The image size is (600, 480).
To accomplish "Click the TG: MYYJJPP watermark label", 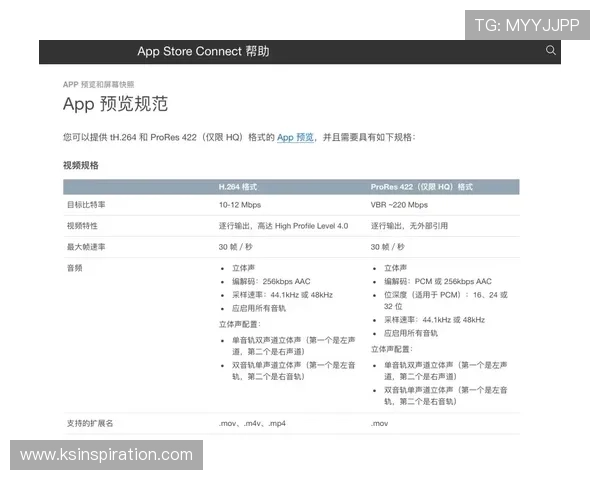I will 526,25.
